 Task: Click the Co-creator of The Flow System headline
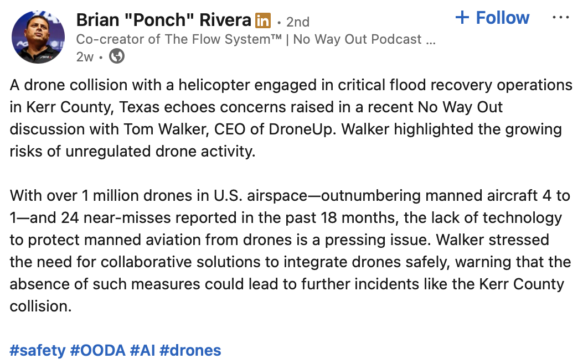coord(178,39)
